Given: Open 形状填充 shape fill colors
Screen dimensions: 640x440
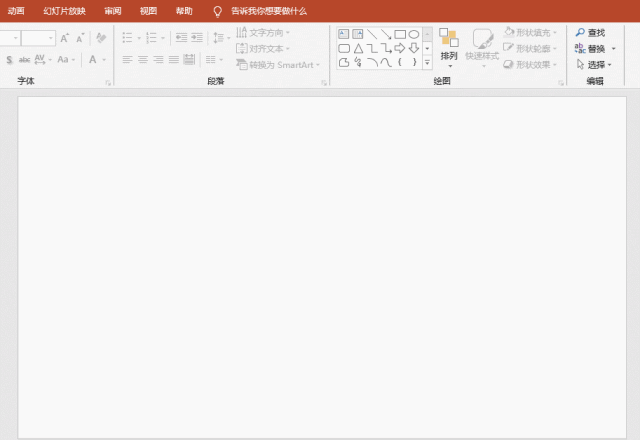Looking at the screenshot, I should [x=531, y=32].
